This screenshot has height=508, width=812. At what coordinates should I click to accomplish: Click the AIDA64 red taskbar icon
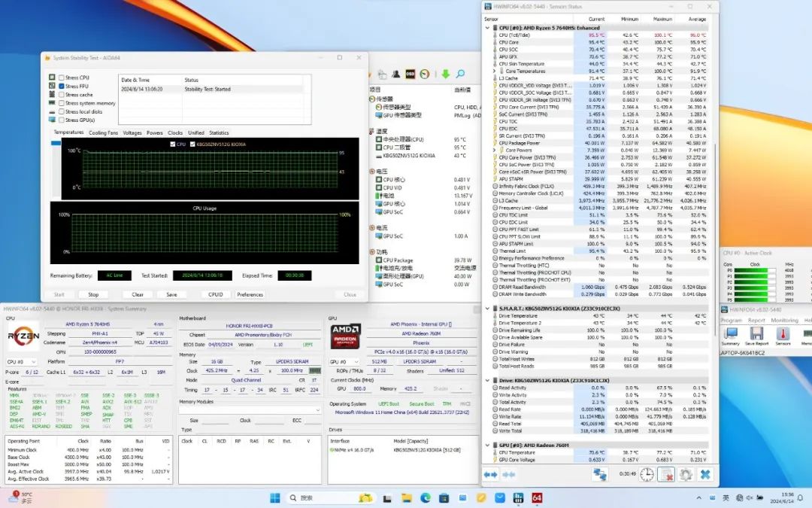(537, 497)
